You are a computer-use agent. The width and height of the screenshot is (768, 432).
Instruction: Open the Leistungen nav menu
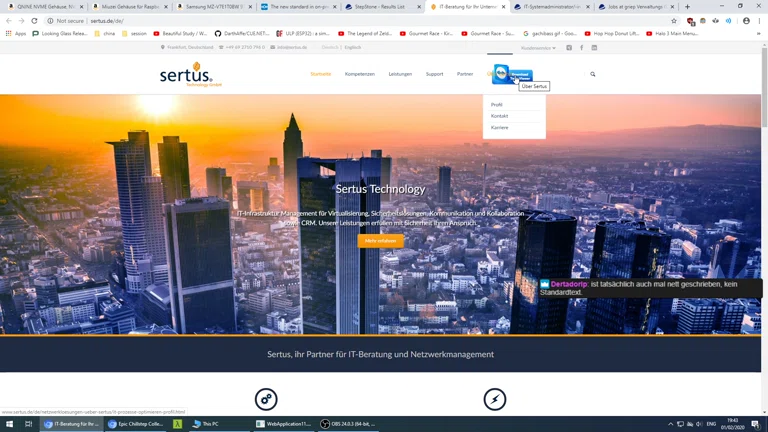tap(400, 74)
